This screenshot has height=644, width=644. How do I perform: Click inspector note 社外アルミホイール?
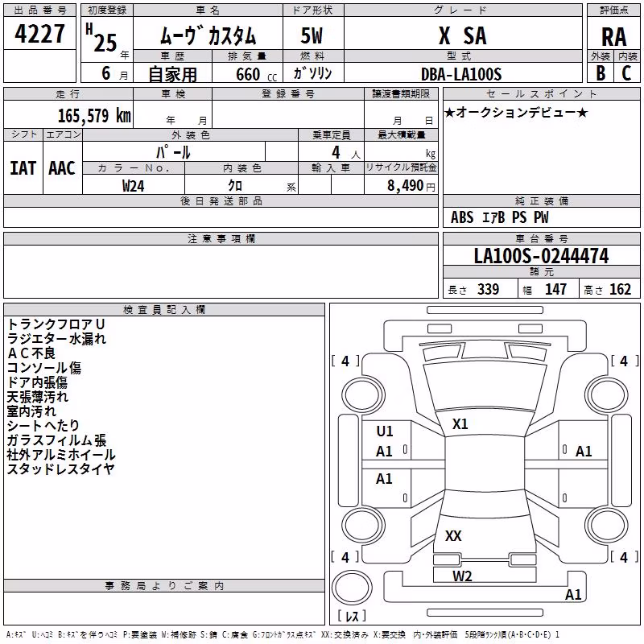click(61, 455)
